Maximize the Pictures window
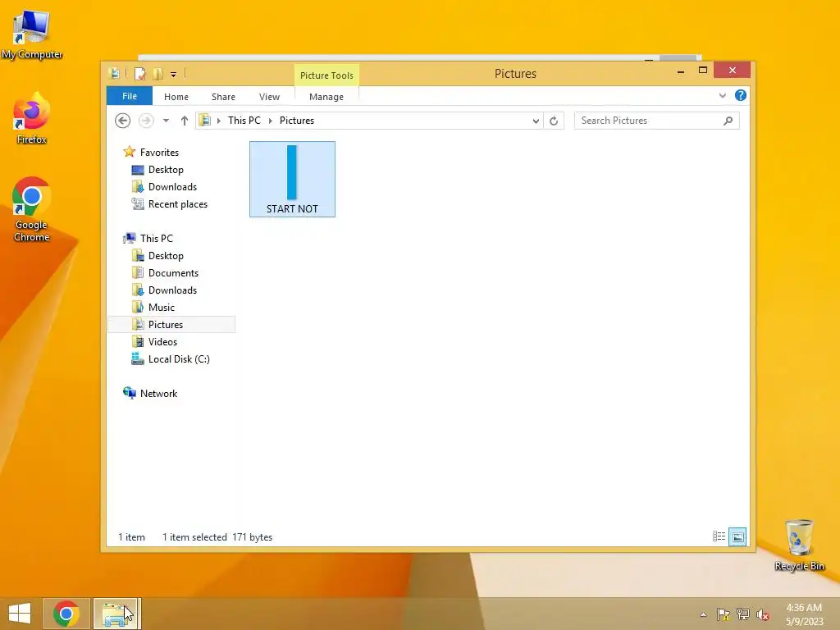 703,71
